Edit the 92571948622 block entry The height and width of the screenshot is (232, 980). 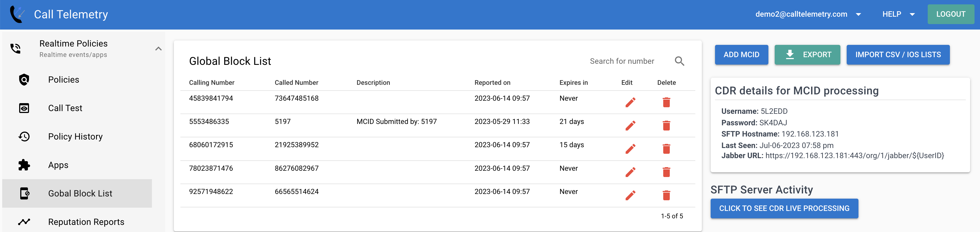click(x=630, y=196)
